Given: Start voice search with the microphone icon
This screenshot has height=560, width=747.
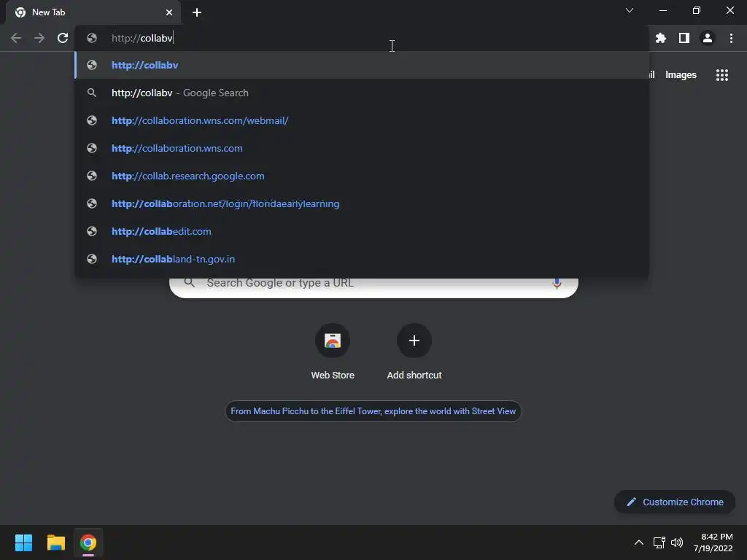Looking at the screenshot, I should click(x=557, y=283).
